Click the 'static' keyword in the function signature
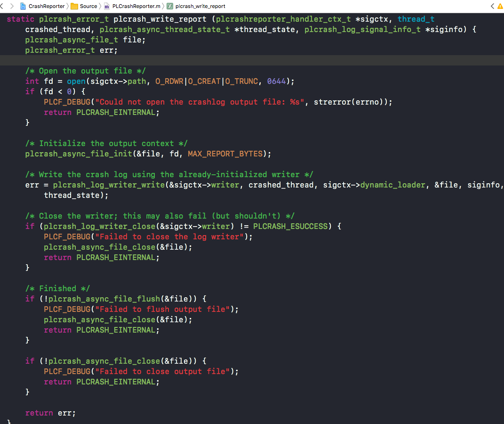 [21, 19]
